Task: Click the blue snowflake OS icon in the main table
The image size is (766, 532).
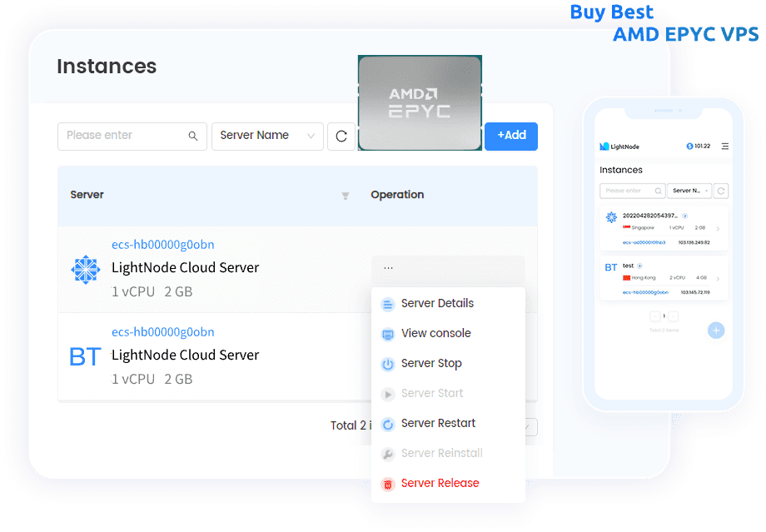Action: pos(85,269)
